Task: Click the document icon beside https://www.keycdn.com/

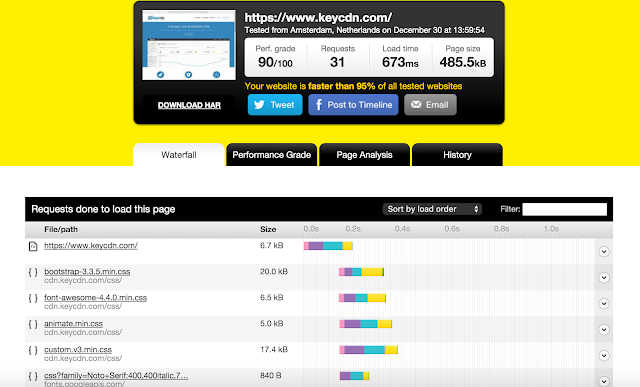Action: (x=33, y=246)
